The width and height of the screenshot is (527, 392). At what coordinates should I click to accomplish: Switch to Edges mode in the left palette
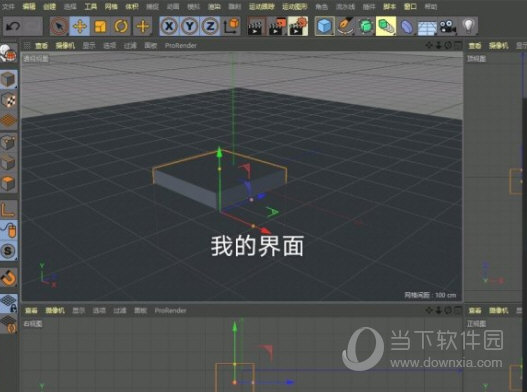8,163
